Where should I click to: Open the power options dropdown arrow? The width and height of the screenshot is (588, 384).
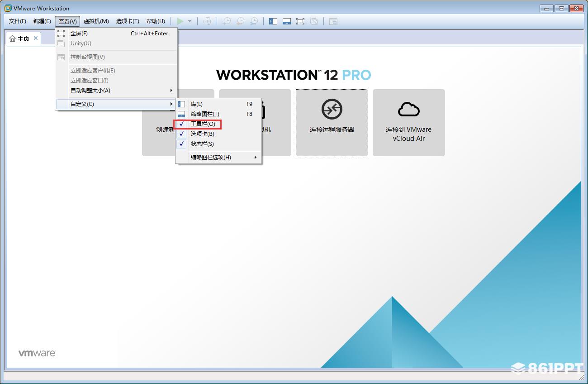coord(190,21)
